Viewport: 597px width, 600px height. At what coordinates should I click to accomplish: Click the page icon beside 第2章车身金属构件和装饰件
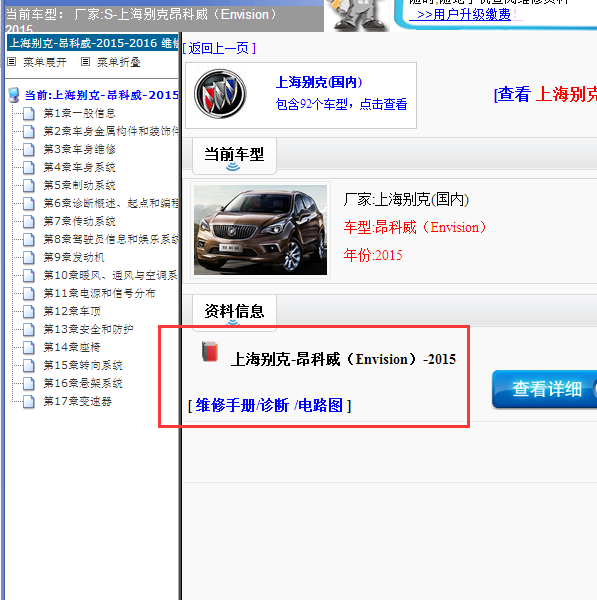(x=29, y=132)
